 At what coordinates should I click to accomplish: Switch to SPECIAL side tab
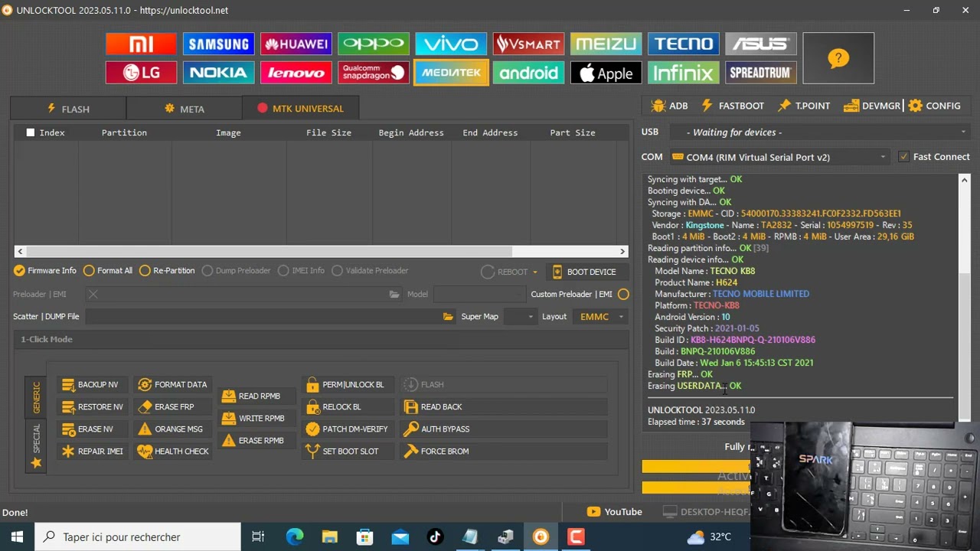36,445
